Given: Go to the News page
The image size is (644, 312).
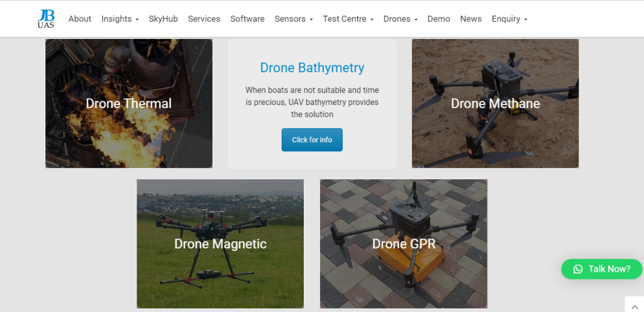Looking at the screenshot, I should tap(470, 19).
